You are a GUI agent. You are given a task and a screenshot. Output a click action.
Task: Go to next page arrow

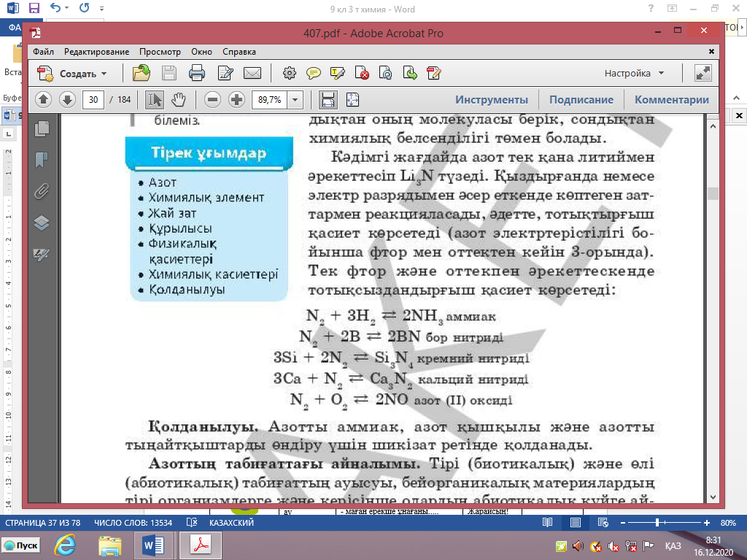coord(66,100)
